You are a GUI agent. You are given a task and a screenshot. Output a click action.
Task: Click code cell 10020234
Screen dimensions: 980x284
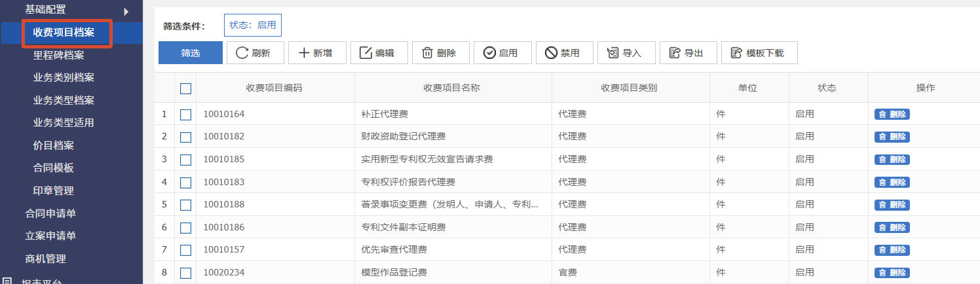(x=275, y=272)
